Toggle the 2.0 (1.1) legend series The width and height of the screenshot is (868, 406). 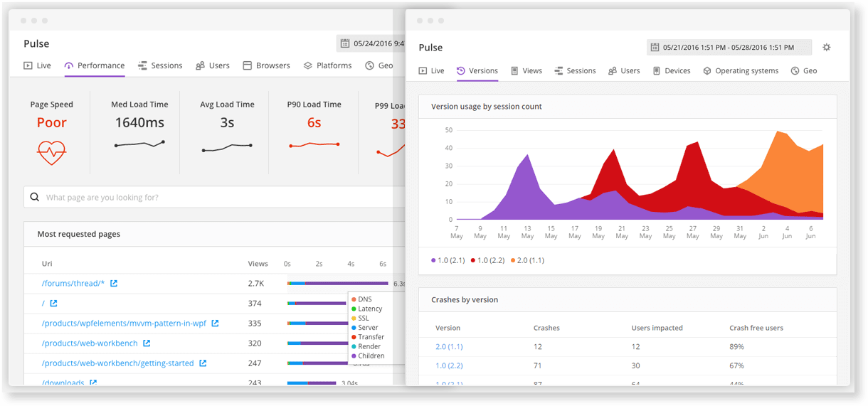pyautogui.click(x=527, y=260)
